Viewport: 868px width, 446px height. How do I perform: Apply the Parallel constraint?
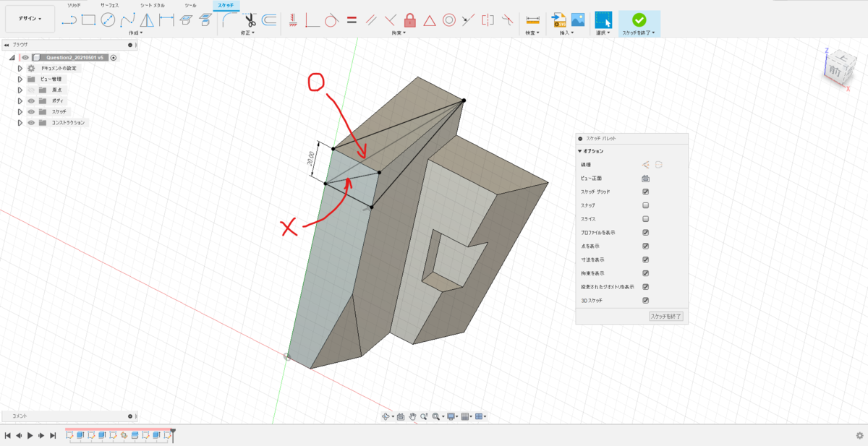click(x=371, y=20)
